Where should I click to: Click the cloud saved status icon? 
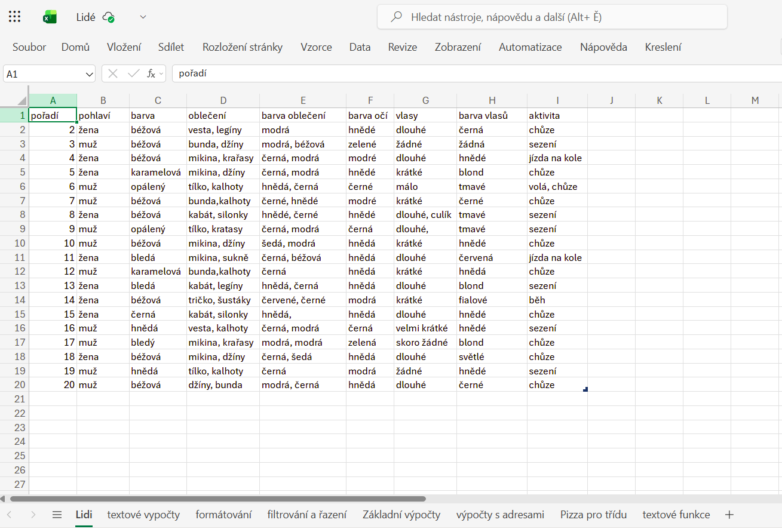(x=109, y=17)
